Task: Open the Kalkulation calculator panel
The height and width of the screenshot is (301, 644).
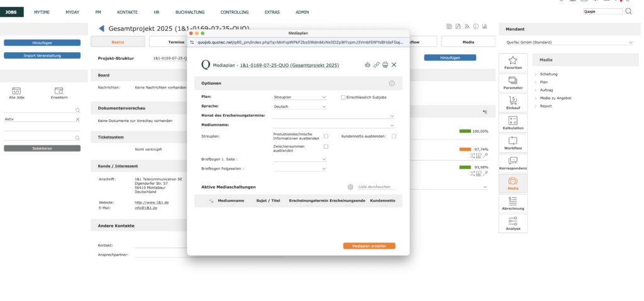Action: (x=513, y=122)
